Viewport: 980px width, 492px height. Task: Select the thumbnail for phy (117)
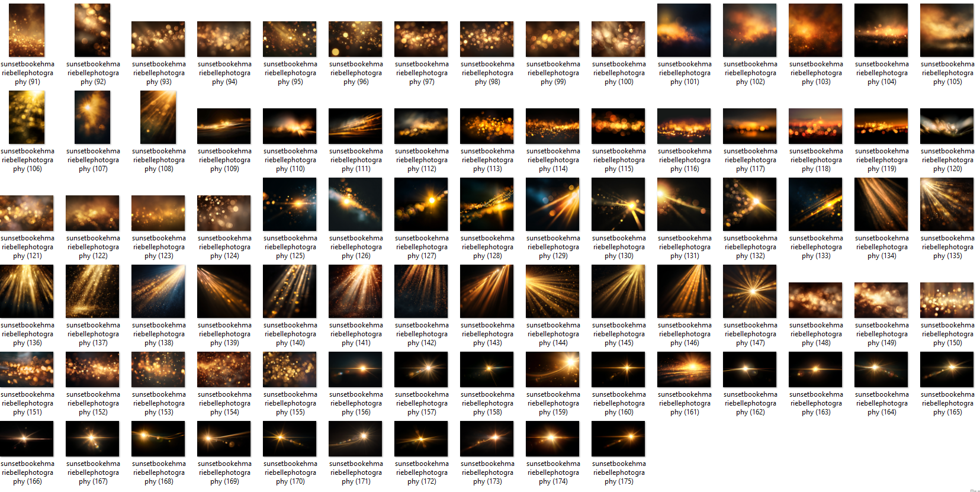point(750,126)
